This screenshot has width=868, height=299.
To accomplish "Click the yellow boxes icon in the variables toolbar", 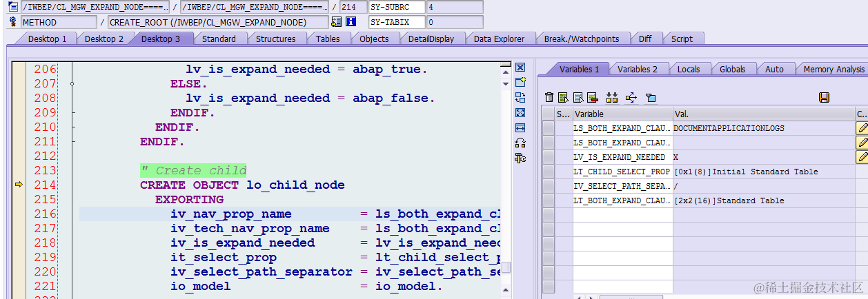I will (612, 97).
